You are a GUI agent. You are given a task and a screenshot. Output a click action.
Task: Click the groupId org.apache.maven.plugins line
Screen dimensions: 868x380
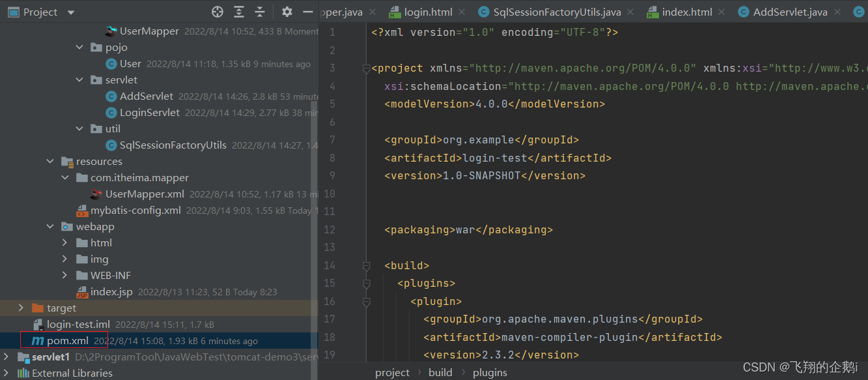563,319
